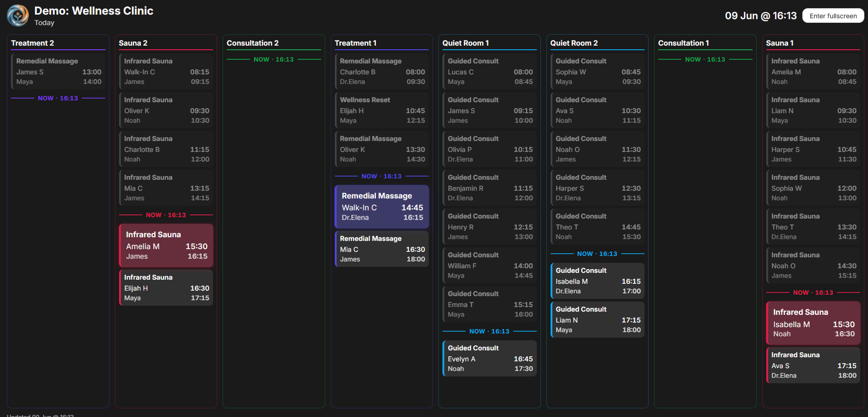This screenshot has width=868, height=417.
Task: Open Isabella M Guided Consult with Dr.Elena
Action: point(598,281)
